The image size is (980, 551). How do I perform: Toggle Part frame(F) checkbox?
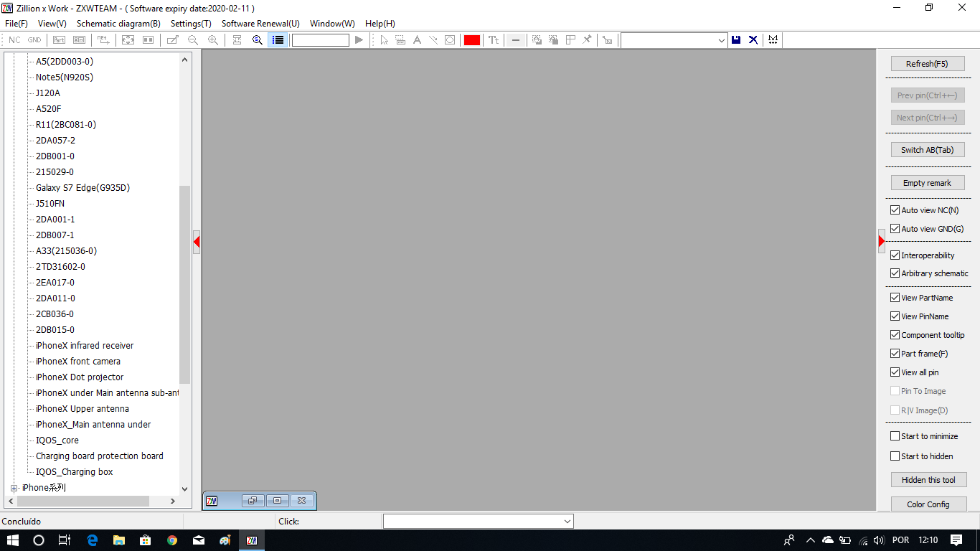[x=895, y=354]
